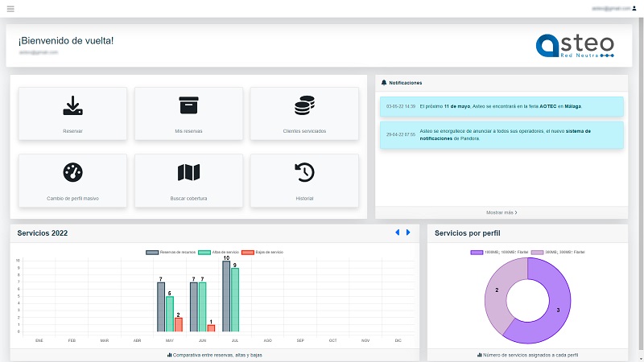
Task: Open the hamburger menu in top bar
Action: [10, 9]
